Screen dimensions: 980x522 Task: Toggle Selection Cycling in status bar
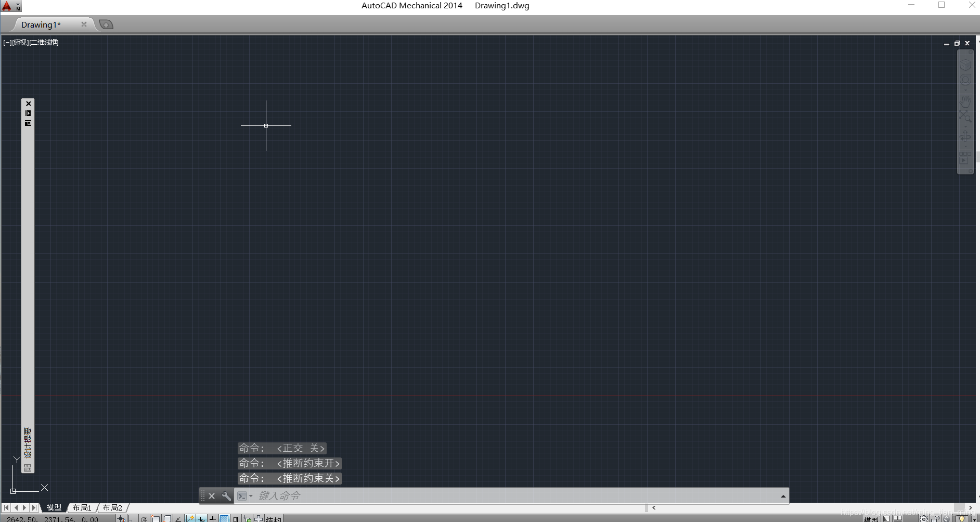click(247, 518)
